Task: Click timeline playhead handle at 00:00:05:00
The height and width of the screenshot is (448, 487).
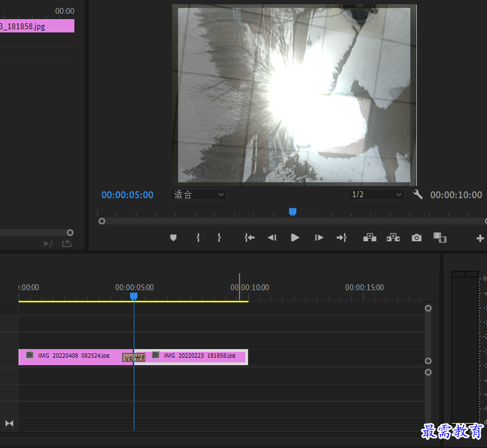Action: (x=134, y=297)
